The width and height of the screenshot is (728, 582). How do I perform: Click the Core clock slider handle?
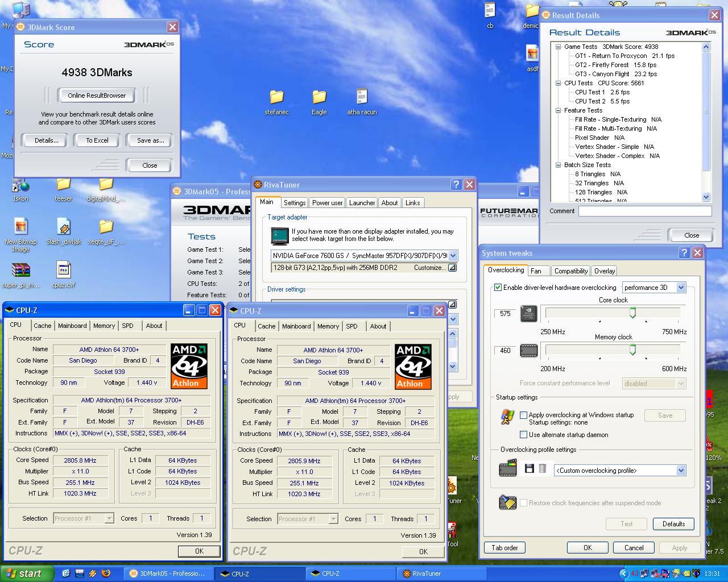[632, 313]
